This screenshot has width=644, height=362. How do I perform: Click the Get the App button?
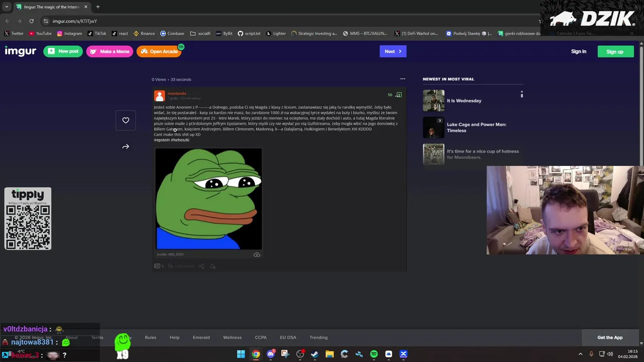(610, 337)
